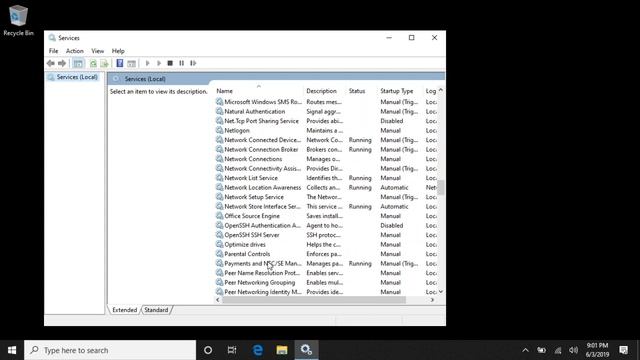Click the Restart Service icon
The height and width of the screenshot is (360, 640).
193,63
